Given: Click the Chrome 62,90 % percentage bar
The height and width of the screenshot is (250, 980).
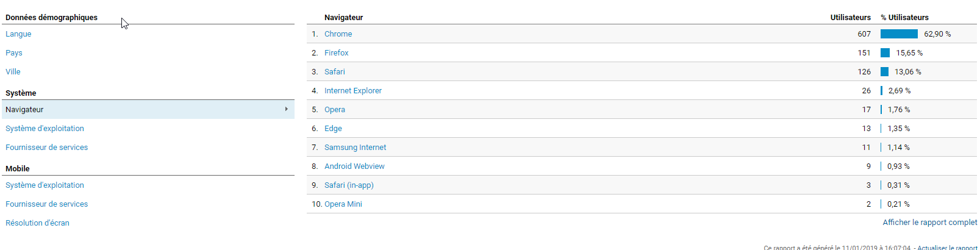Looking at the screenshot, I should coord(899,34).
